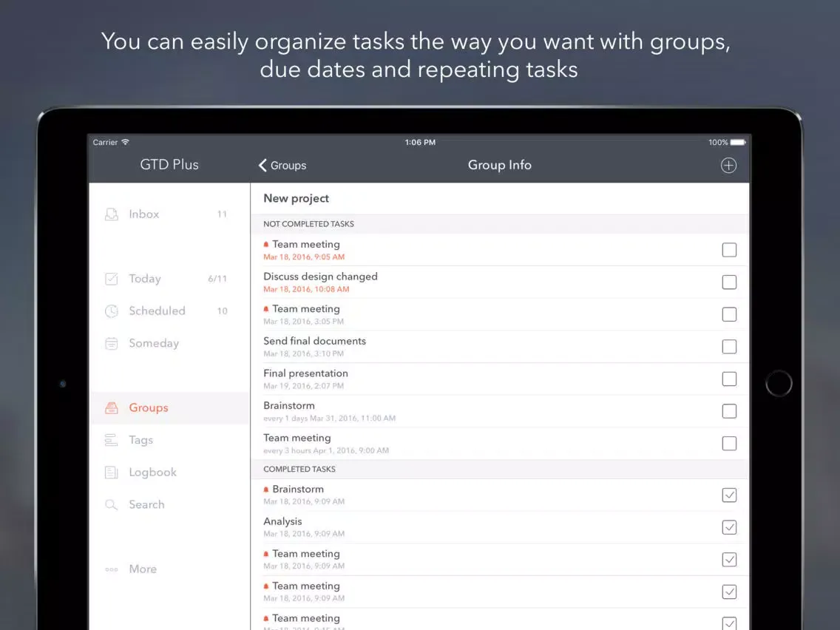Viewport: 840px width, 630px height.
Task: Uncheck the completed Analysis task
Action: (729, 527)
